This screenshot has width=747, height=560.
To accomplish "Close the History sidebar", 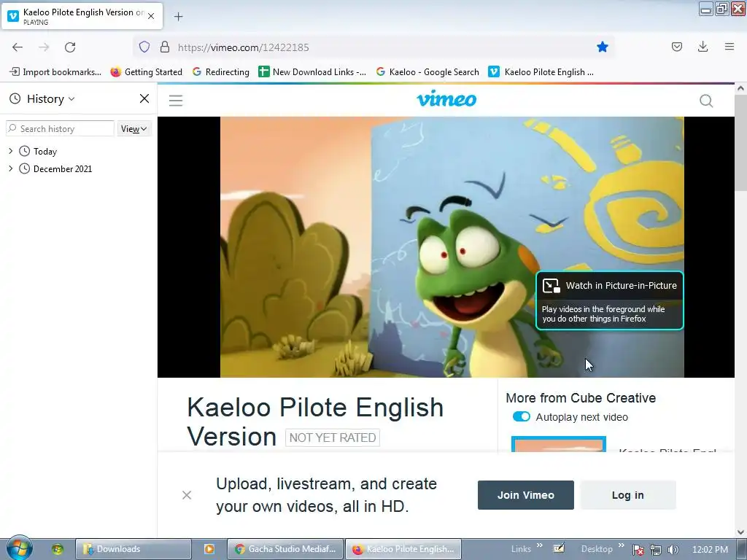I will (x=144, y=98).
